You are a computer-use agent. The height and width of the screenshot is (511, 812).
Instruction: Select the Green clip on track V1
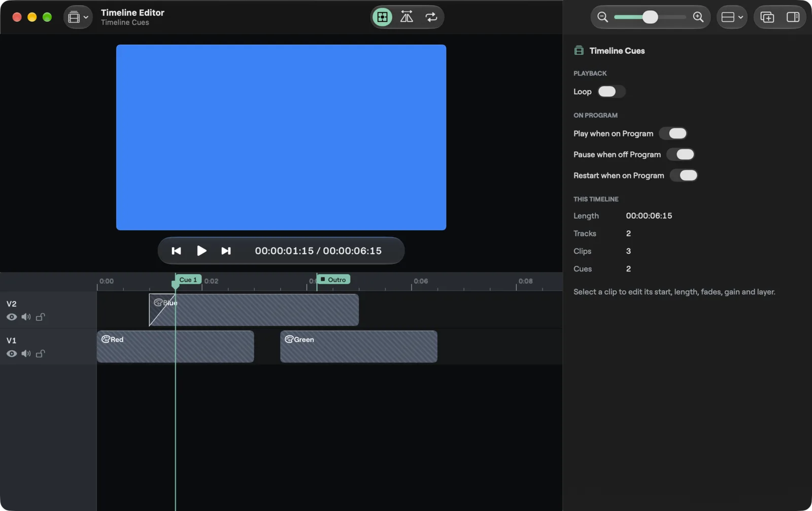[x=359, y=347]
